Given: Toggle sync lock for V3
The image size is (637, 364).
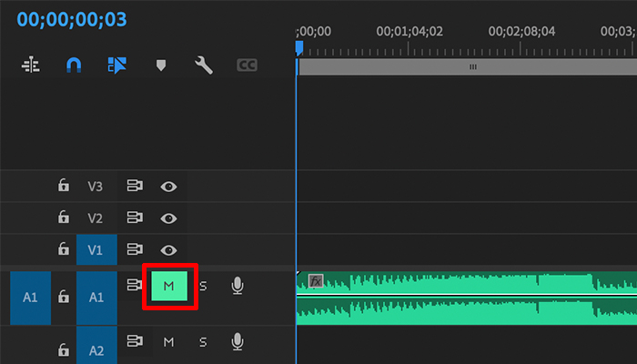Looking at the screenshot, I should point(135,186).
